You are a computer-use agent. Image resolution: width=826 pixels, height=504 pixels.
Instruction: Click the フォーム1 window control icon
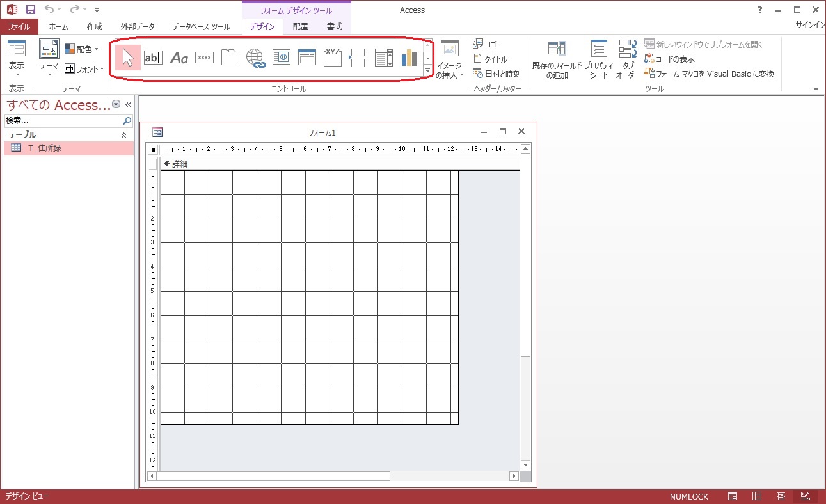point(157,132)
